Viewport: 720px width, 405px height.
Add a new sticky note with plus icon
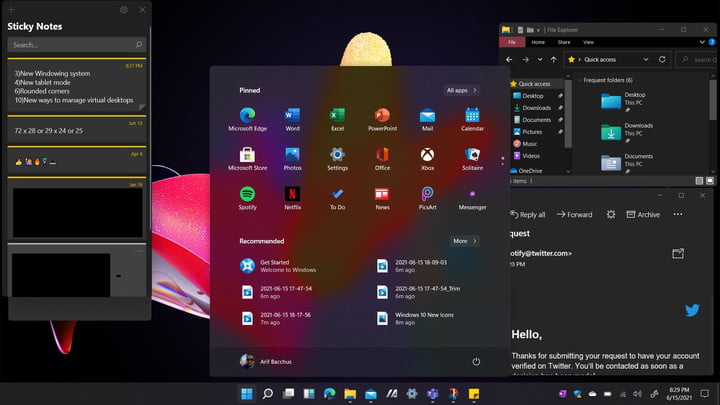point(13,10)
